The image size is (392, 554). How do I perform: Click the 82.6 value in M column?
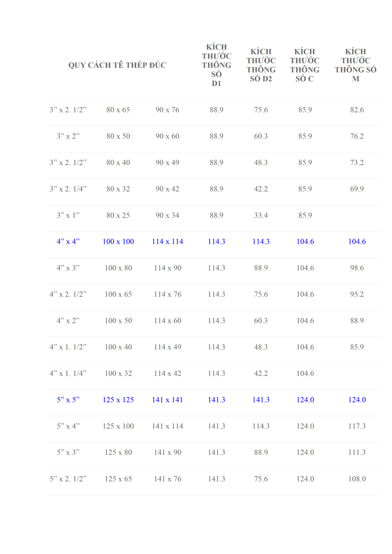tap(357, 110)
